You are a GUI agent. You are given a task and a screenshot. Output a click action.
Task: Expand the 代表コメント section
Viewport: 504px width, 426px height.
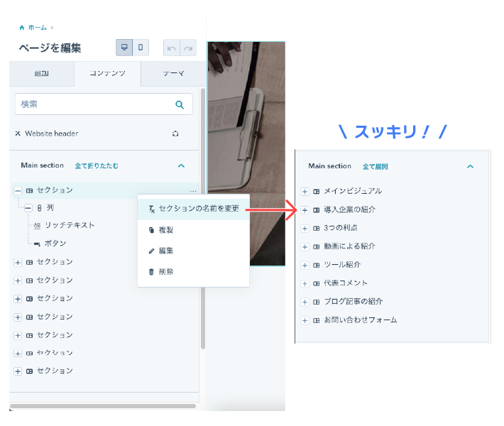tap(305, 283)
